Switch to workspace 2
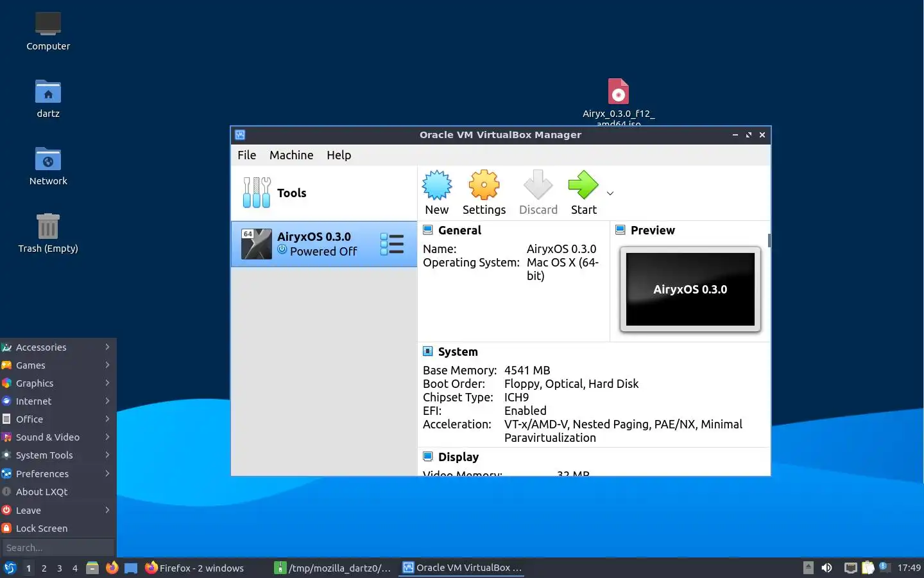Image resolution: width=924 pixels, height=578 pixels. [44, 568]
